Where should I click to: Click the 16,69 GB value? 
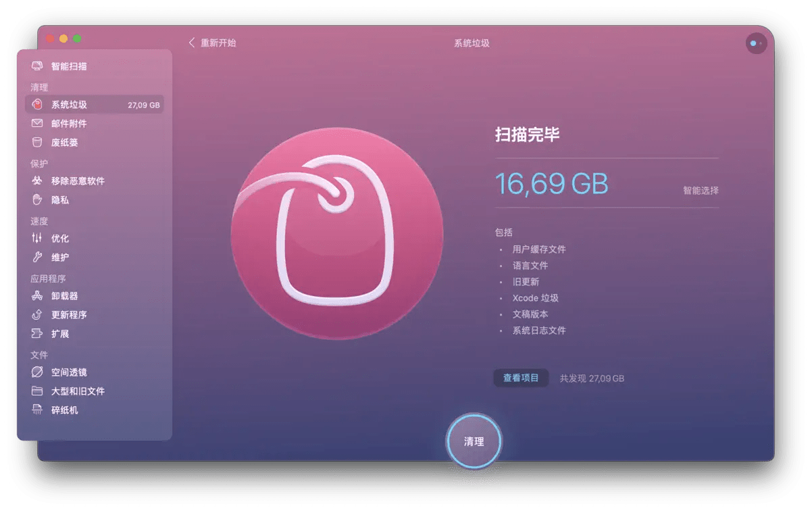pos(552,184)
